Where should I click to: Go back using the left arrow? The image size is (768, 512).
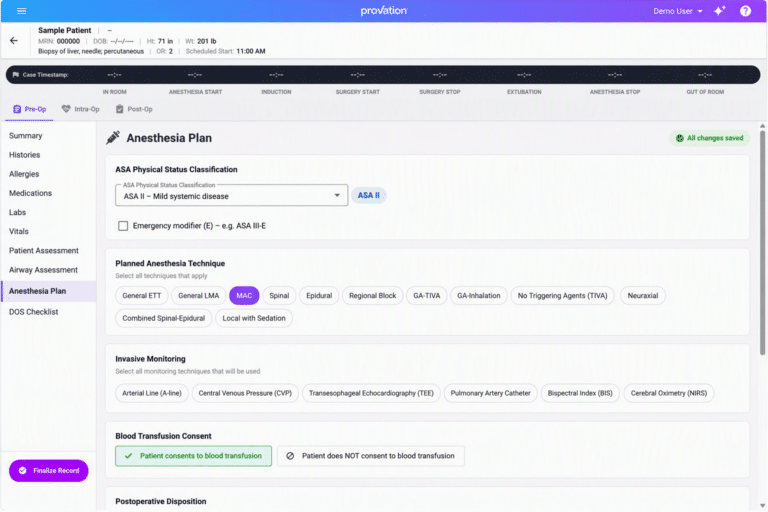pyautogui.click(x=14, y=41)
